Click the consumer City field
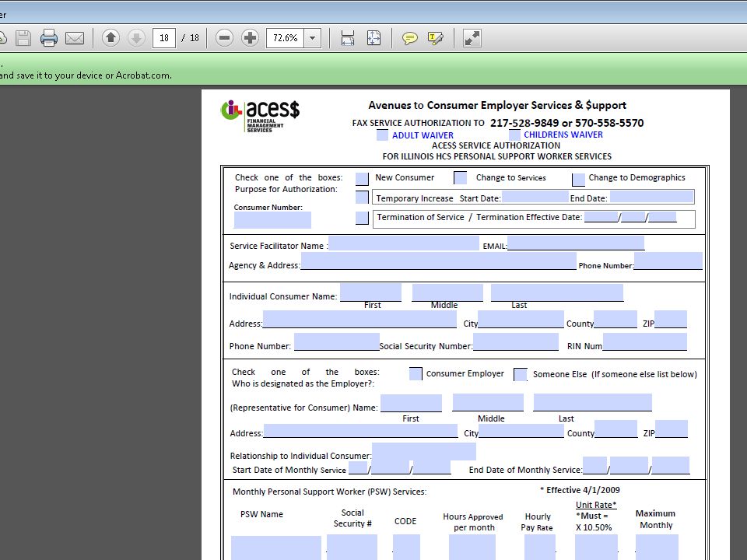747x560 pixels. click(x=521, y=319)
